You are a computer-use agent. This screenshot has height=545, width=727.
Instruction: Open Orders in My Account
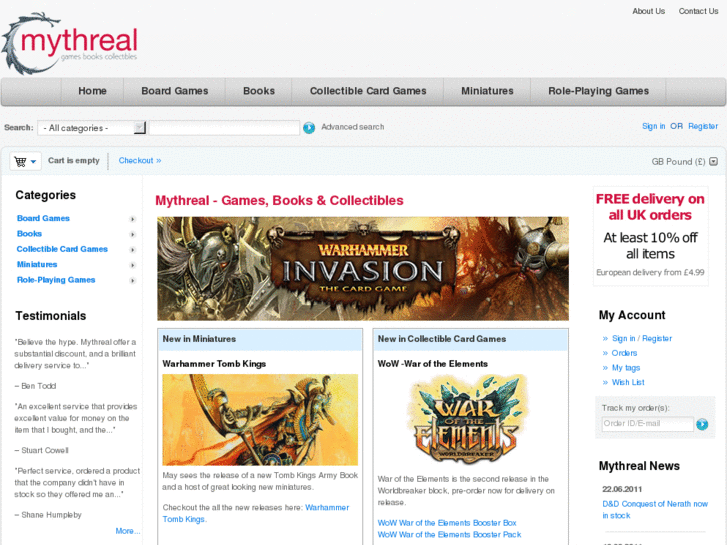tap(624, 353)
